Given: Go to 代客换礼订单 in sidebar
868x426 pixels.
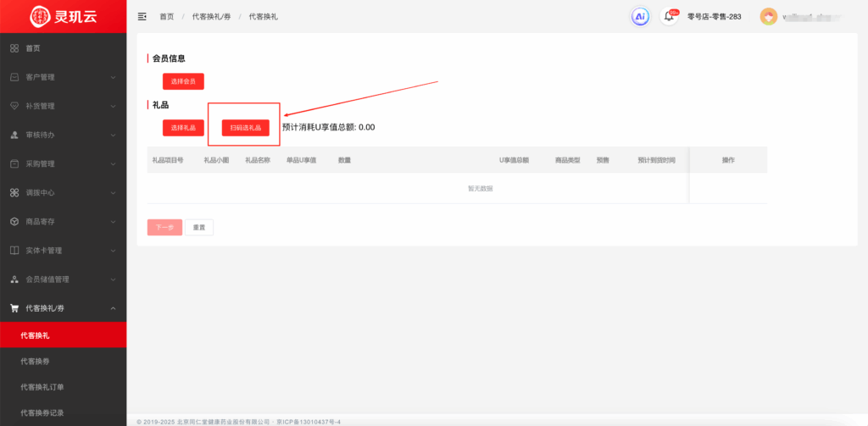Looking at the screenshot, I should tap(42, 387).
